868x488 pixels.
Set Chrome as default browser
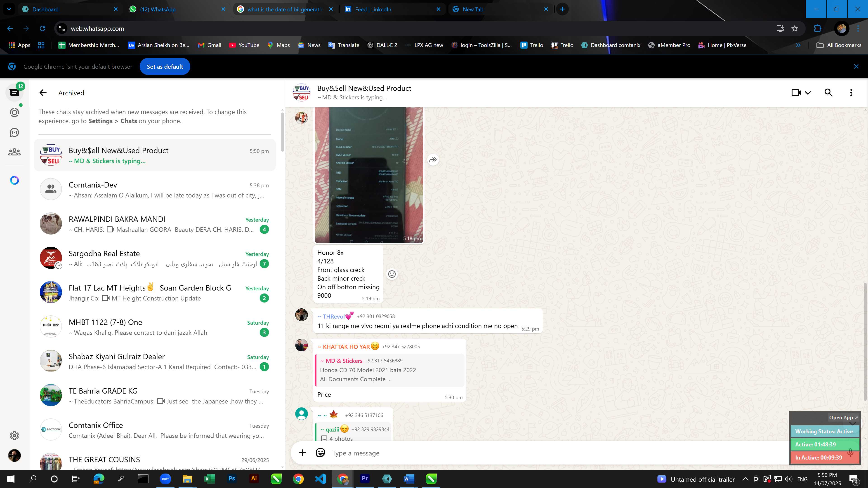[165, 67]
